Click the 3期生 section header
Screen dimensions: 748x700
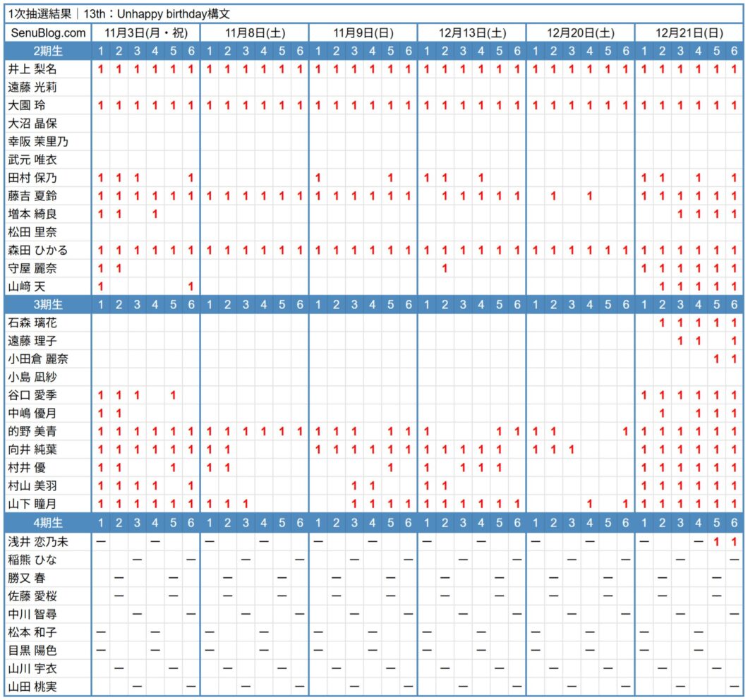pos(48,305)
